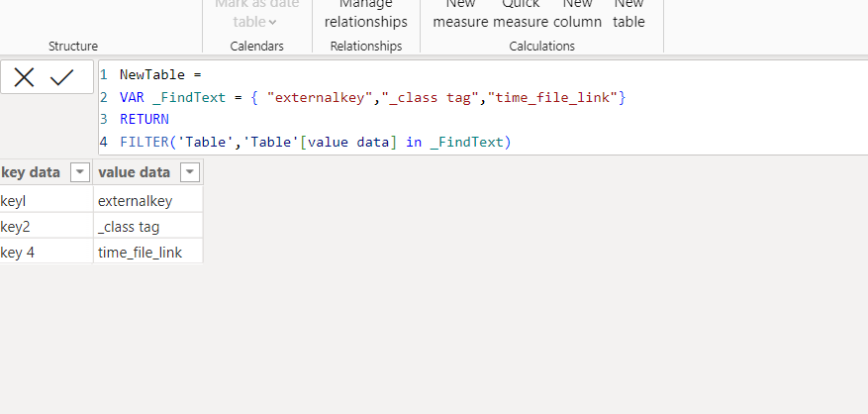
Task: Add a New column
Action: (x=577, y=14)
